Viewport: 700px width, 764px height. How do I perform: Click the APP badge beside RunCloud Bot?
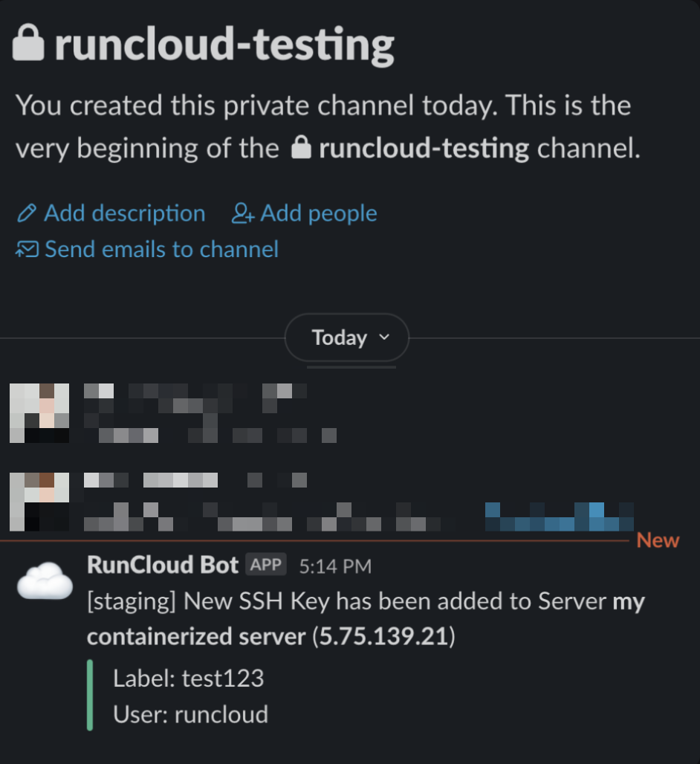[266, 565]
